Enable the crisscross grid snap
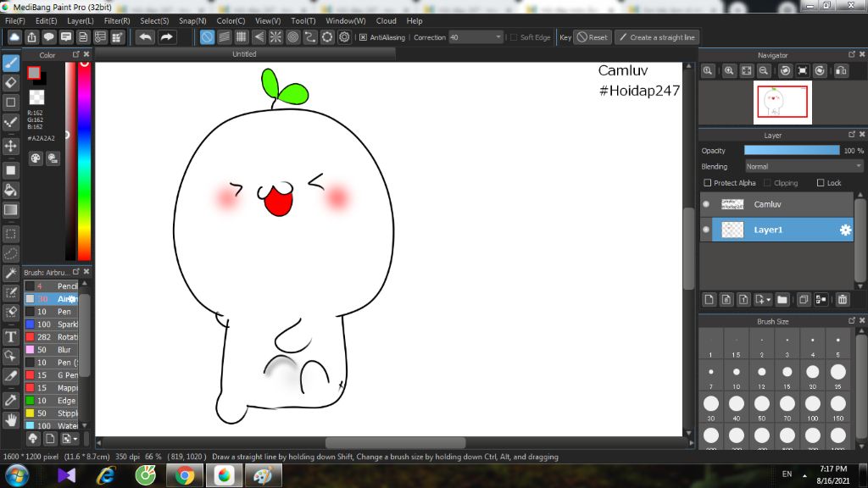868x488 pixels. [242, 37]
